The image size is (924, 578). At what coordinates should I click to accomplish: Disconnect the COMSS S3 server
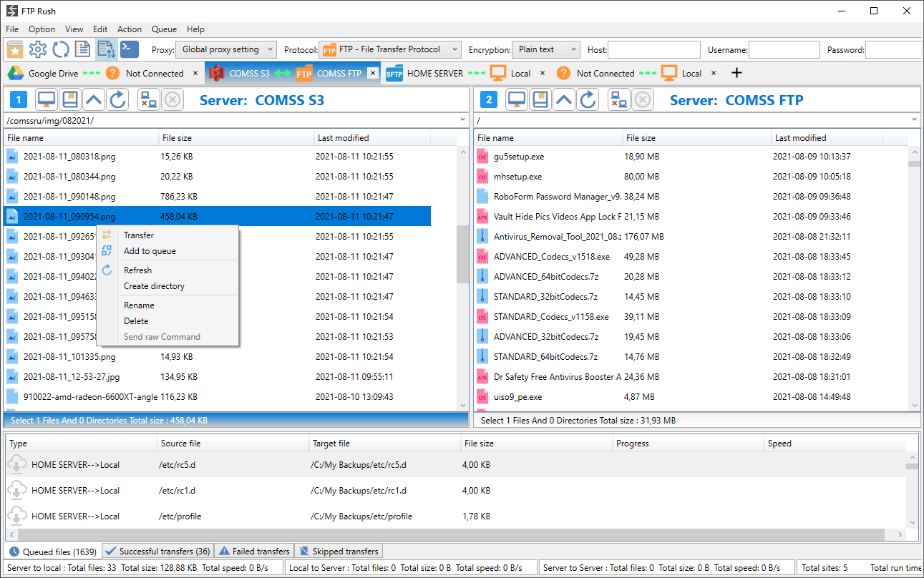[x=148, y=100]
